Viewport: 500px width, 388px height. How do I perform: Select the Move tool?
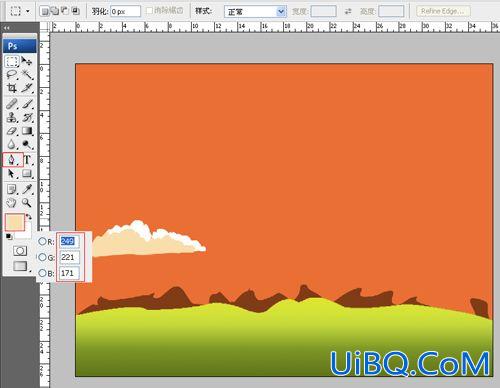click(x=27, y=61)
